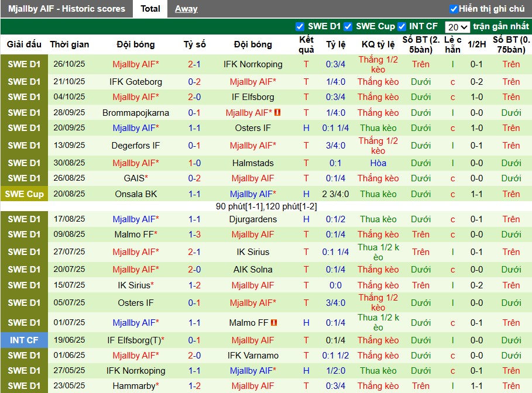Uncheck the SWE Cup filter checkbox
Viewport: 532px width, 393px height.
point(348,26)
